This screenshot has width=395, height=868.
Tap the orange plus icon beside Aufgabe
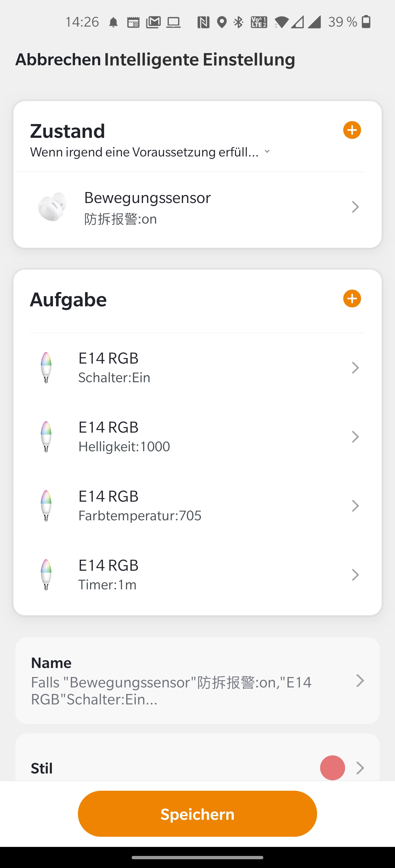[x=352, y=299]
